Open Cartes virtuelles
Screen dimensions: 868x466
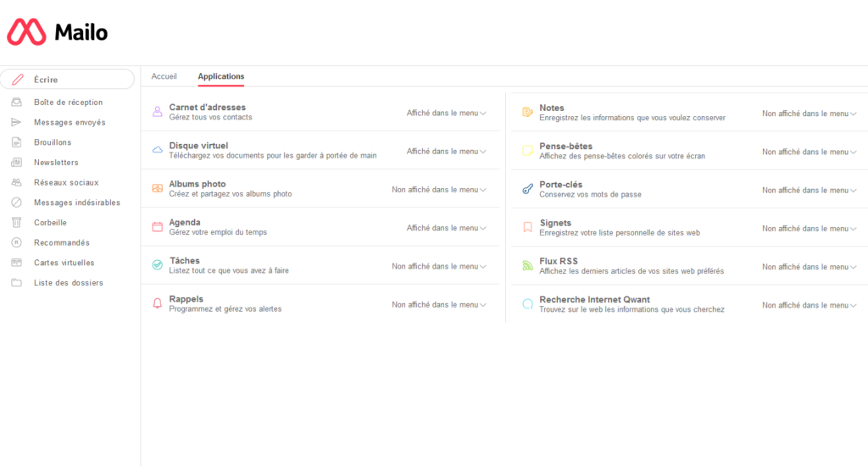pyautogui.click(x=64, y=263)
